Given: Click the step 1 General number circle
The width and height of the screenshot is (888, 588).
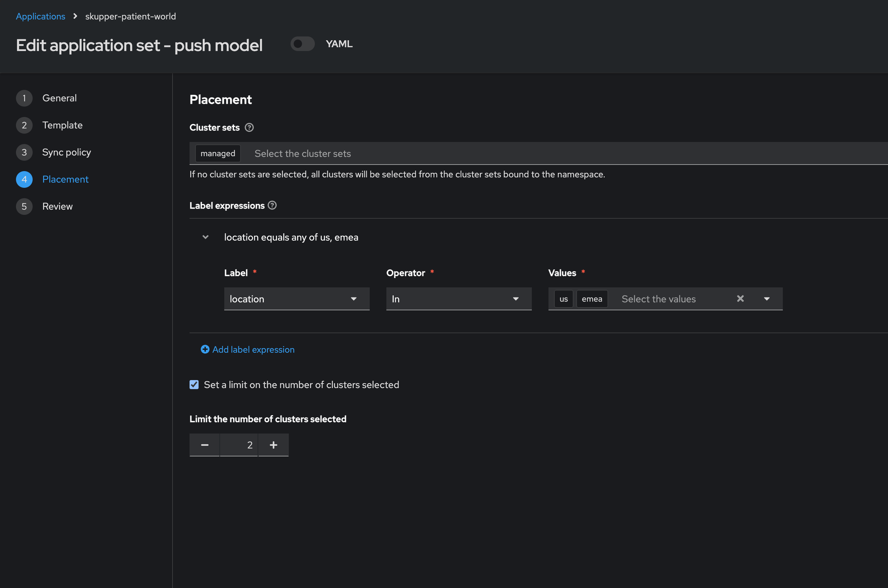Looking at the screenshot, I should (24, 98).
